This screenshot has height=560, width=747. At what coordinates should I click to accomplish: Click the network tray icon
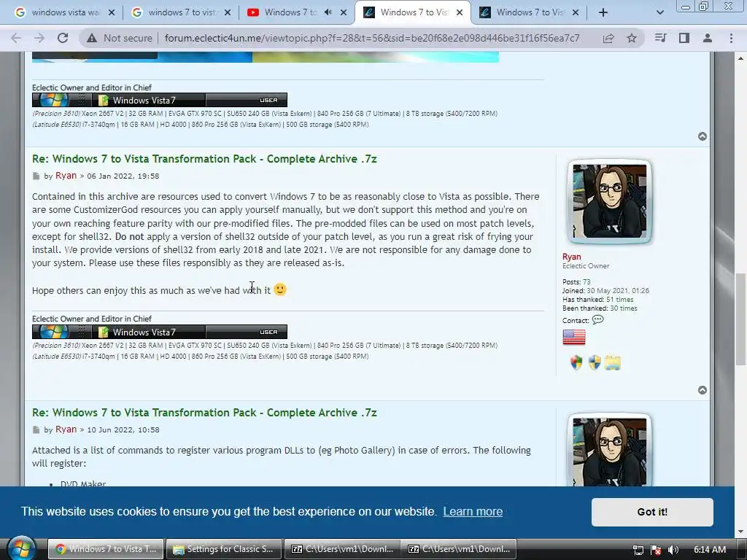point(638,550)
